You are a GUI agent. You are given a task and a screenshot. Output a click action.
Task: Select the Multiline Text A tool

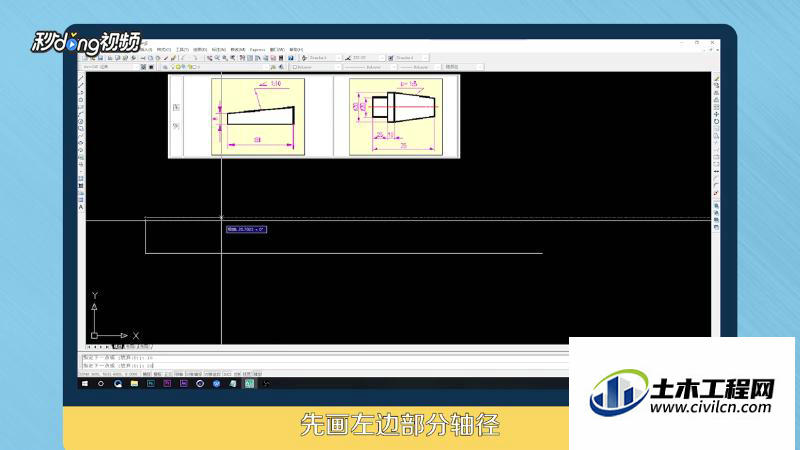coord(81,208)
